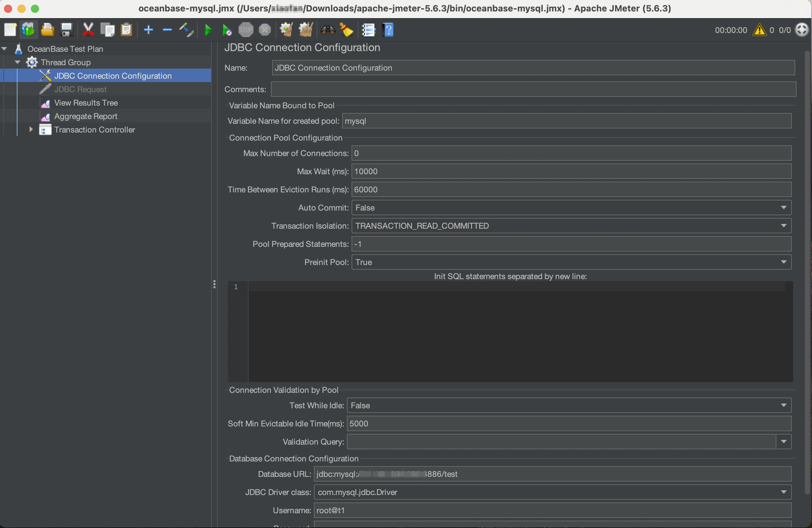Image resolution: width=812 pixels, height=528 pixels.
Task: Select the Aggregate Report listener
Action: (86, 116)
